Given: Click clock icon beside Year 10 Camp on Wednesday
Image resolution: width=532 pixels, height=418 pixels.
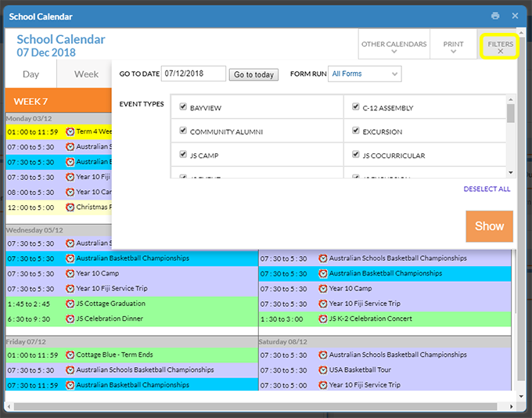Looking at the screenshot, I should coord(70,274).
